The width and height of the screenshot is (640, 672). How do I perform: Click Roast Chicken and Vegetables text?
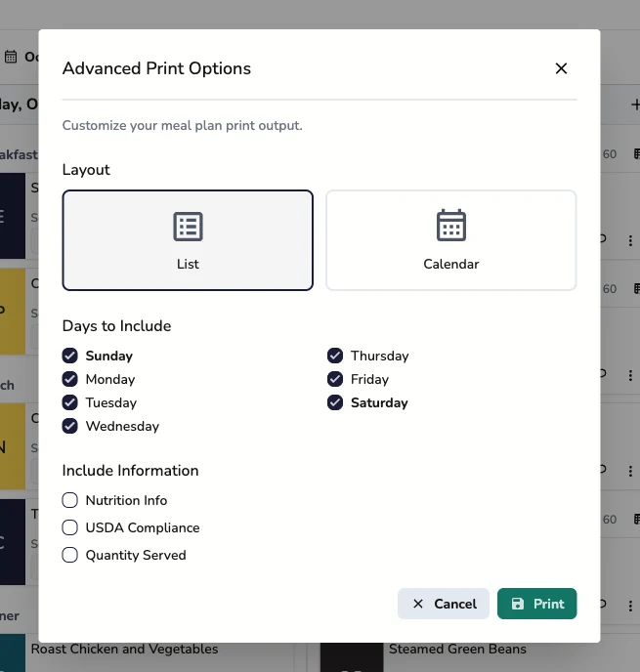pos(124,649)
